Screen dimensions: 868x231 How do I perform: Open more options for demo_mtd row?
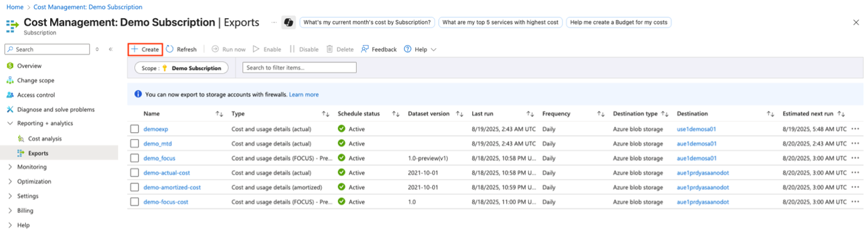coord(855,143)
